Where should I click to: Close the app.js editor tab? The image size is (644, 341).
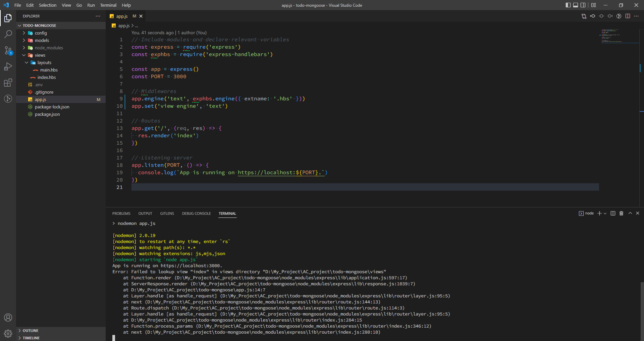(141, 16)
